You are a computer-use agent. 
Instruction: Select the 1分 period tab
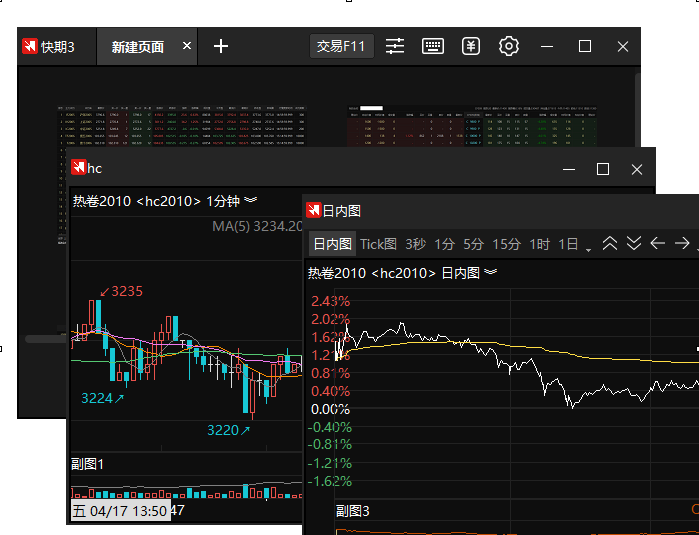click(x=444, y=244)
